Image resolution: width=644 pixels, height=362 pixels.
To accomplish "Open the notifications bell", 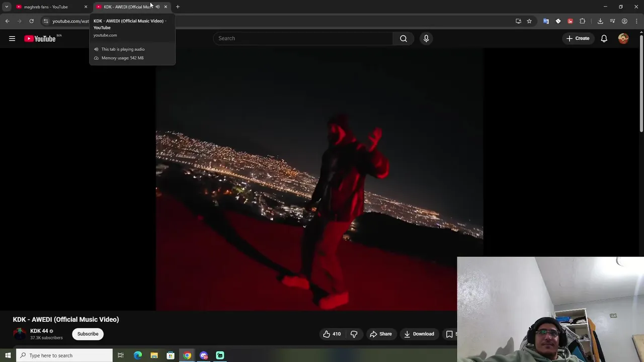I will [604, 38].
